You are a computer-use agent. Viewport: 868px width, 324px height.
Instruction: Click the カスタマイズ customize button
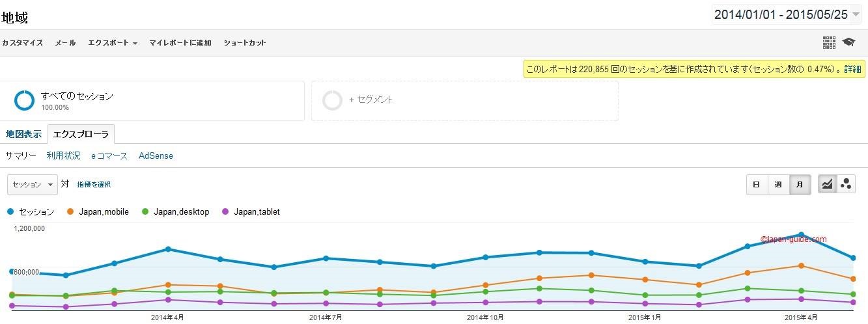click(22, 43)
